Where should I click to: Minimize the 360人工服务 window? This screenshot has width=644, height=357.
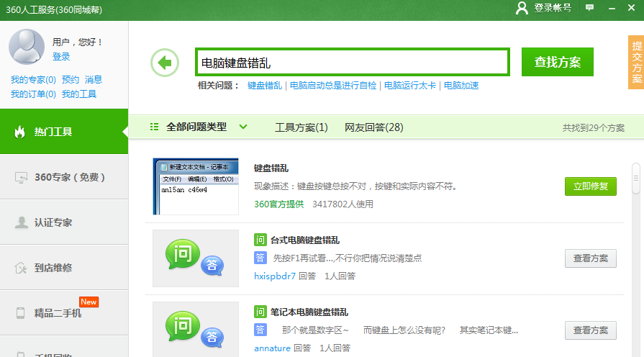pyautogui.click(x=612, y=8)
